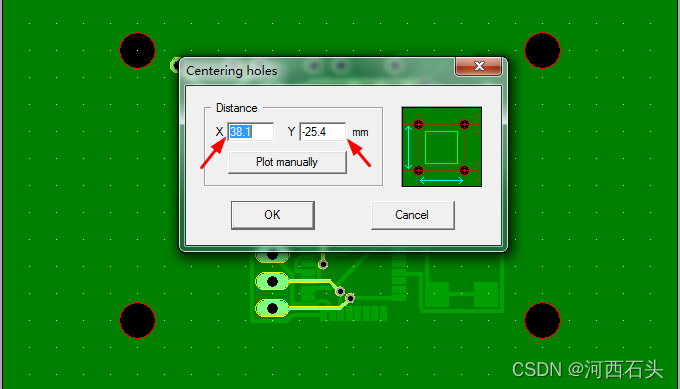Click the X distance input field
This screenshot has height=389, width=680.
[251, 132]
